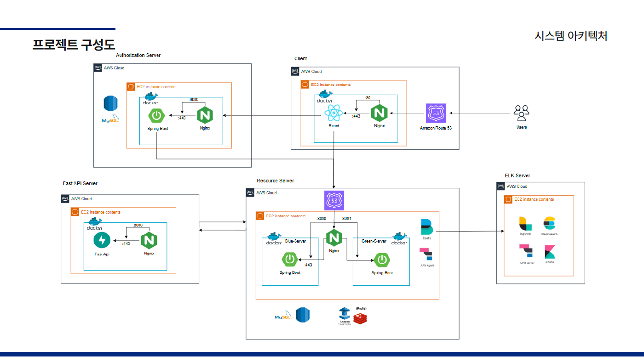Click the EC2 chip icon in Client box
Screen dimensions: 644x362
pos(305,85)
